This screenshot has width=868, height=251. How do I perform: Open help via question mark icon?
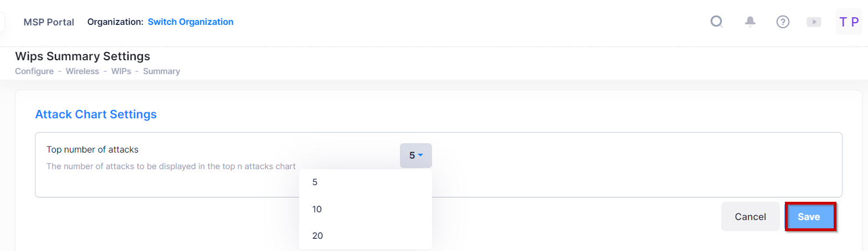pos(782,22)
